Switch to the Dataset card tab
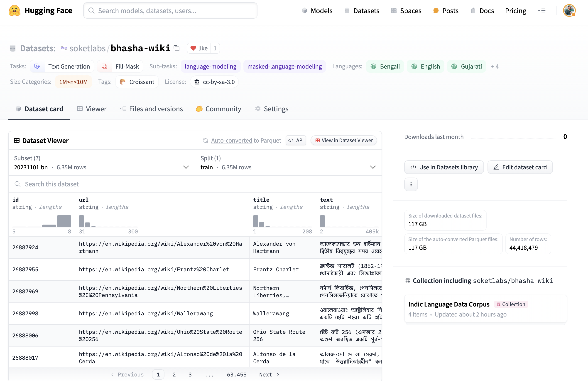588x381 pixels. [39, 109]
